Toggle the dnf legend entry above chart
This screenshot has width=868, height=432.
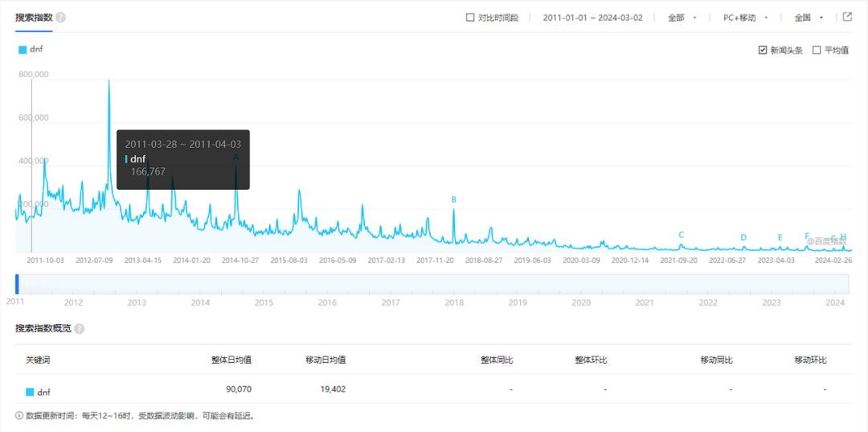(31, 50)
